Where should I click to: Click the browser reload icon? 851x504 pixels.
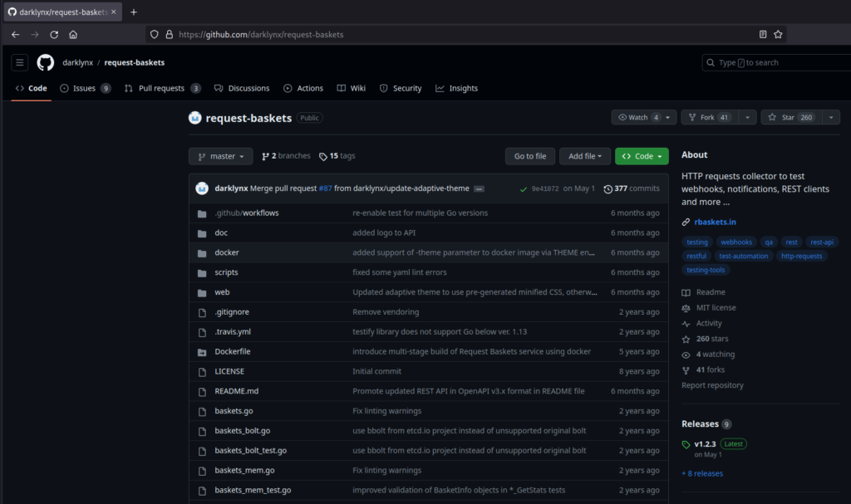[54, 35]
